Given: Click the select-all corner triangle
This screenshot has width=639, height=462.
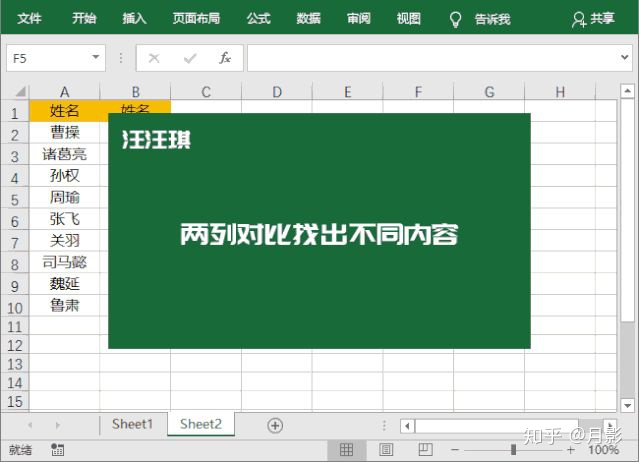Looking at the screenshot, I should (20, 91).
